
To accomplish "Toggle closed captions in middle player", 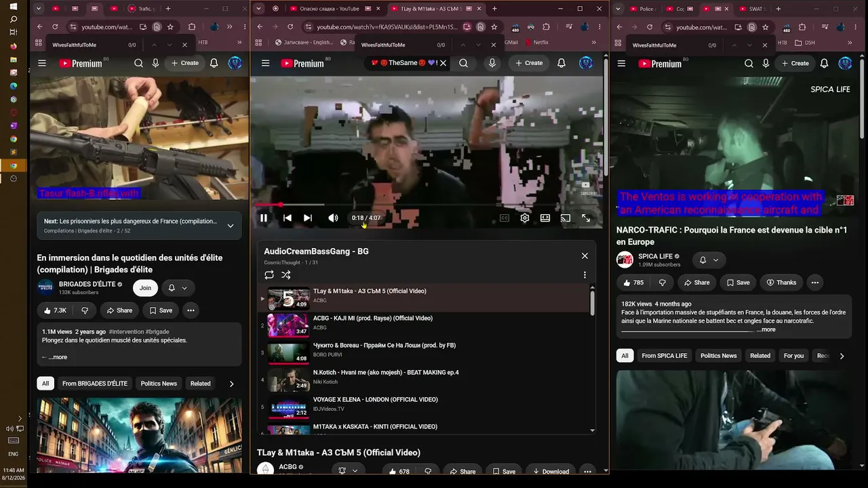I will pyautogui.click(x=505, y=218).
